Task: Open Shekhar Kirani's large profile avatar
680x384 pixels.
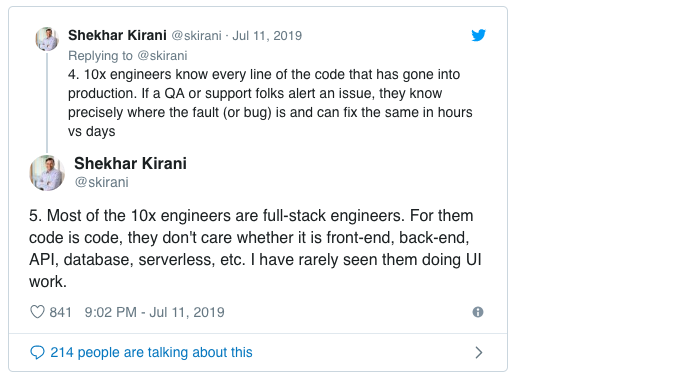Action: point(47,173)
